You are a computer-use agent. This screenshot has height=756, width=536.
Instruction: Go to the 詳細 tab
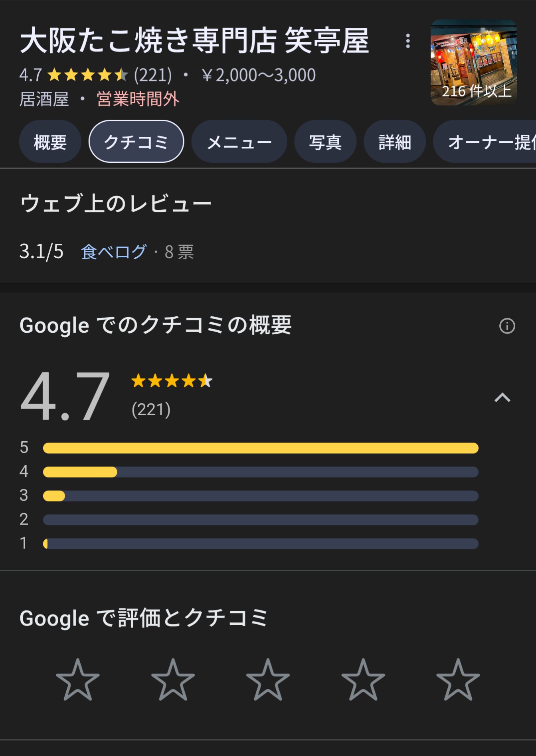[x=394, y=142]
